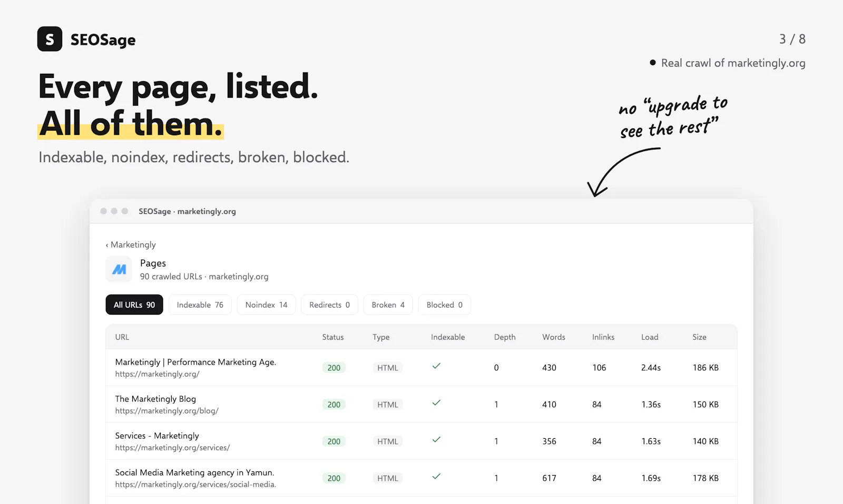The width and height of the screenshot is (843, 504).
Task: Open https://marketingly.org/blog/ URL link
Action: (x=167, y=411)
